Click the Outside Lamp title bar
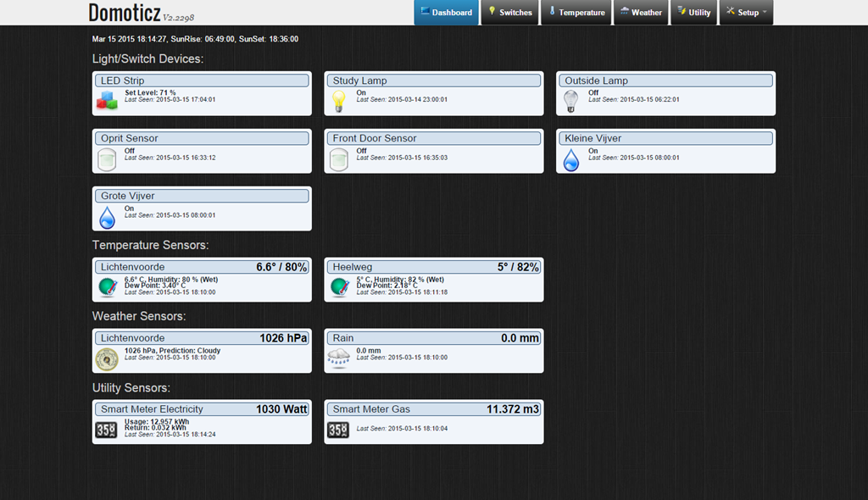 point(666,81)
